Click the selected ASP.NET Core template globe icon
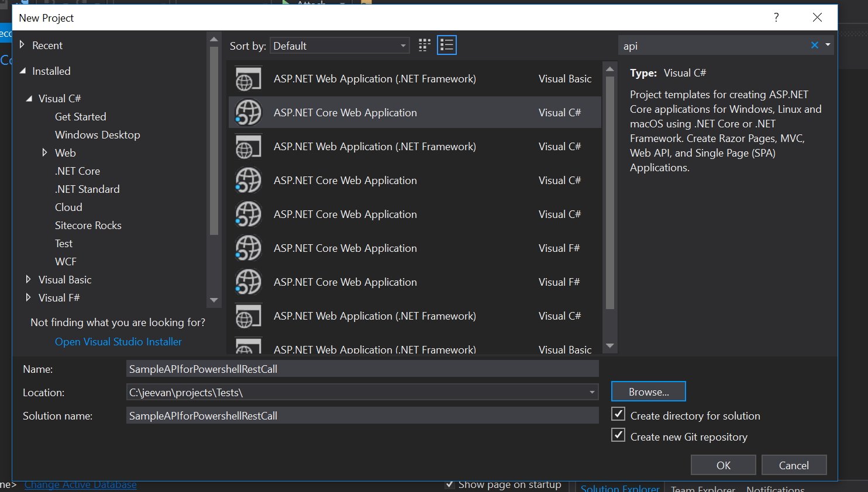The height and width of the screenshot is (492, 868). coord(248,113)
